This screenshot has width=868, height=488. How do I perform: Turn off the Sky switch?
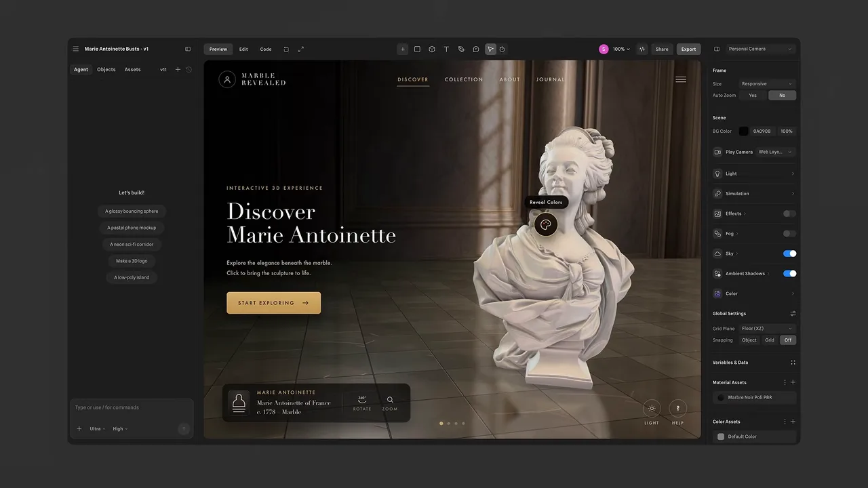(x=789, y=253)
